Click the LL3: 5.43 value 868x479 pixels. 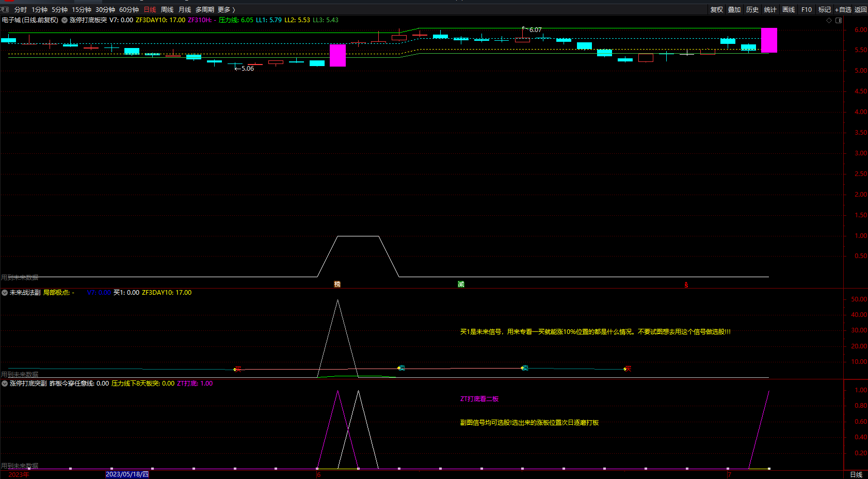[326, 20]
